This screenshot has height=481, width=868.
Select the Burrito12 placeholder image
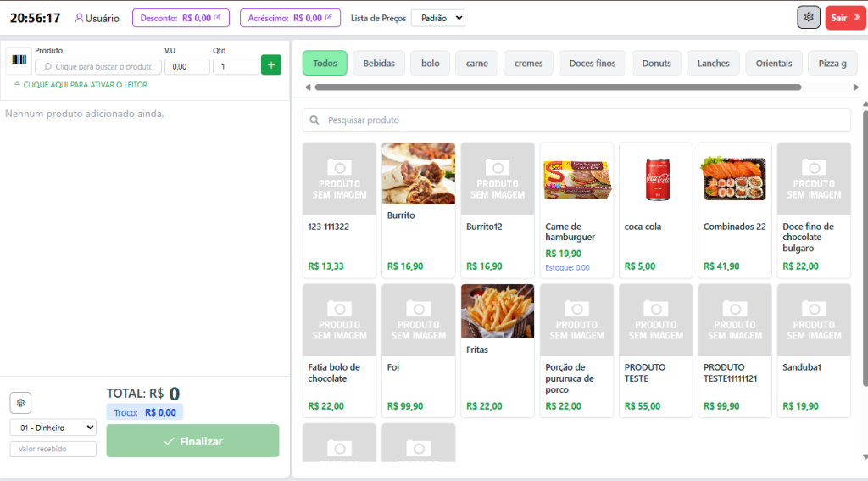point(498,179)
